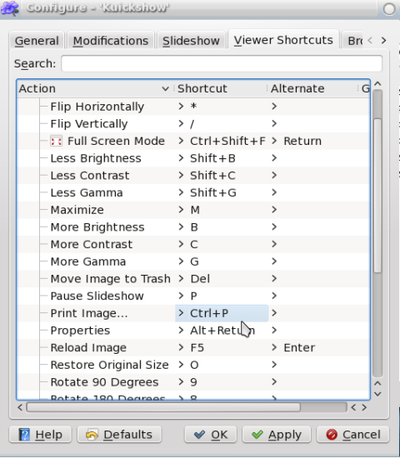The width and height of the screenshot is (400, 458).
Task: Click into the Search input field
Action: point(222,63)
